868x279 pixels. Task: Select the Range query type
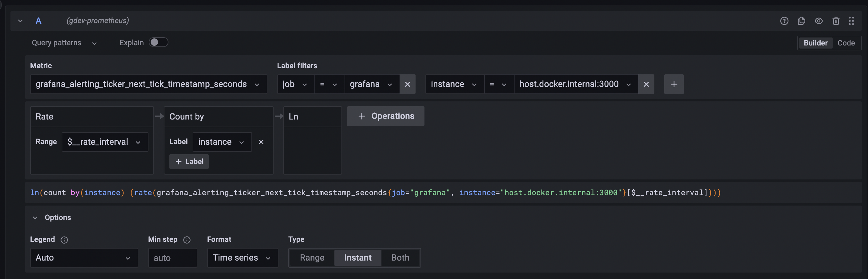tap(312, 257)
